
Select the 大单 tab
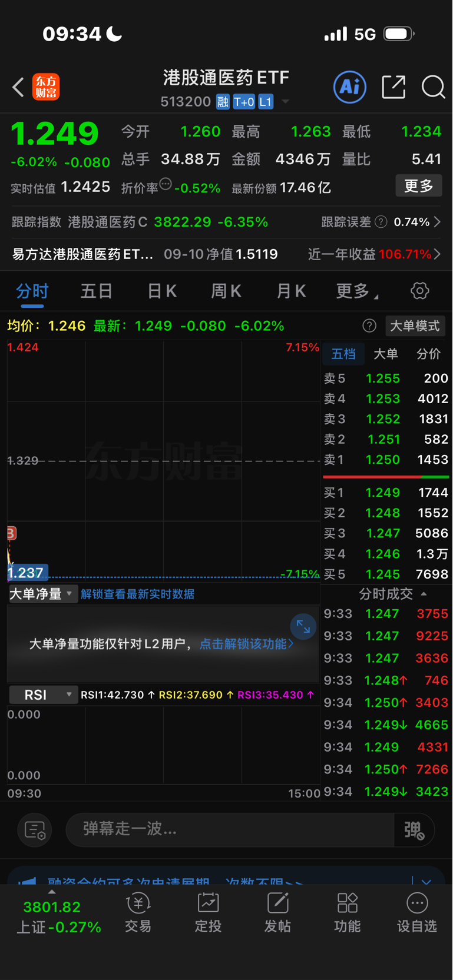click(386, 354)
